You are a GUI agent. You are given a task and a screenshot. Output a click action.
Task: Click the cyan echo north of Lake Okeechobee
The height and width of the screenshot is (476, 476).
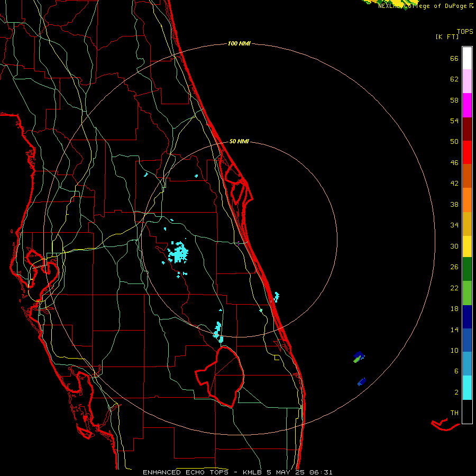(218, 332)
